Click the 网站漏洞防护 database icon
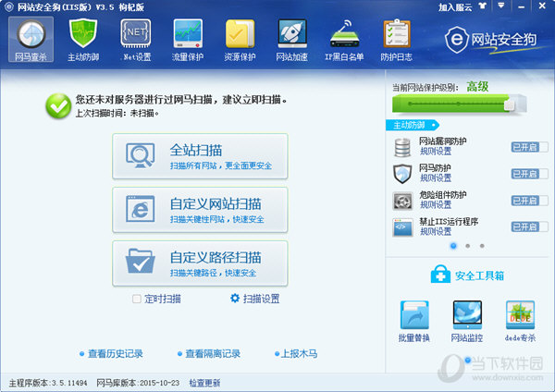The image size is (555, 392). tap(402, 147)
